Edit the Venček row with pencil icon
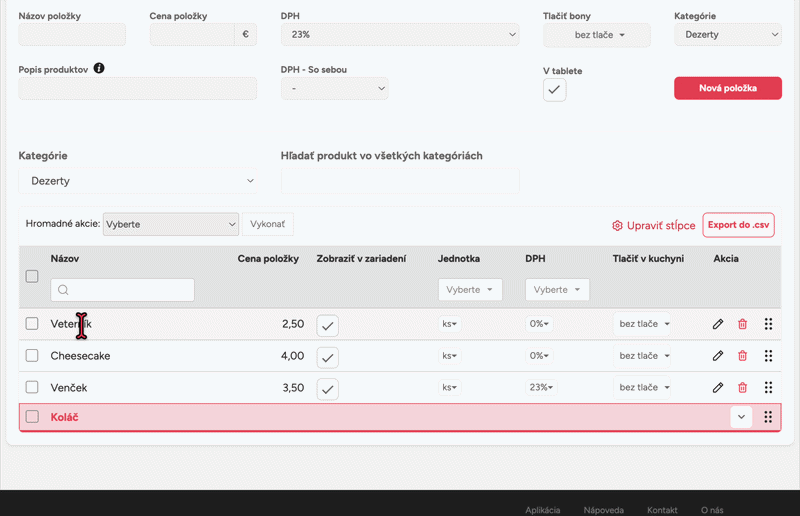This screenshot has width=800, height=516. (717, 387)
